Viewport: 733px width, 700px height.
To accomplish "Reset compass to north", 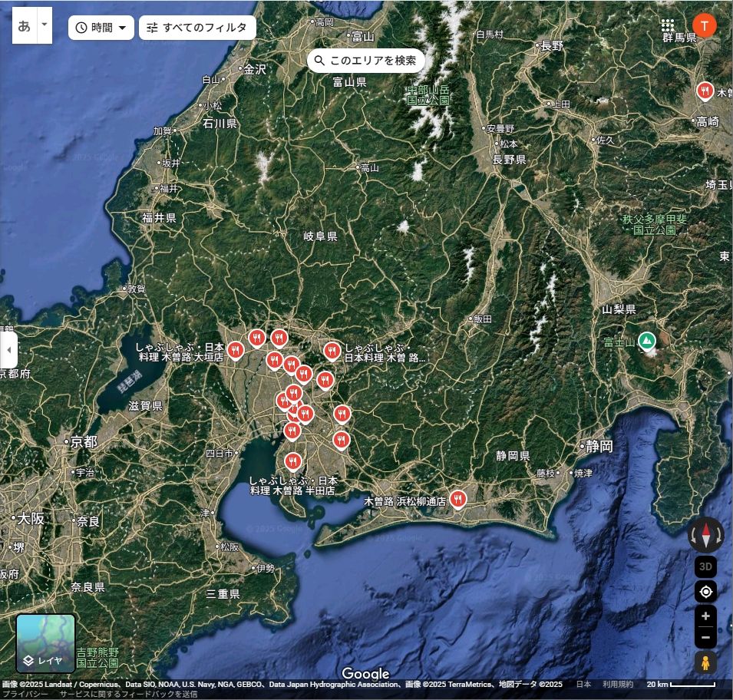I will [x=705, y=536].
